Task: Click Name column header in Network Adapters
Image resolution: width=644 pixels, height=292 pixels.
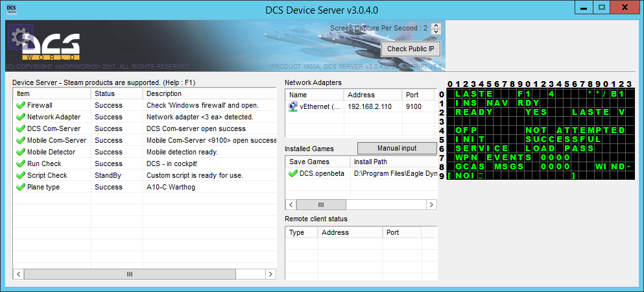Action: [315, 95]
